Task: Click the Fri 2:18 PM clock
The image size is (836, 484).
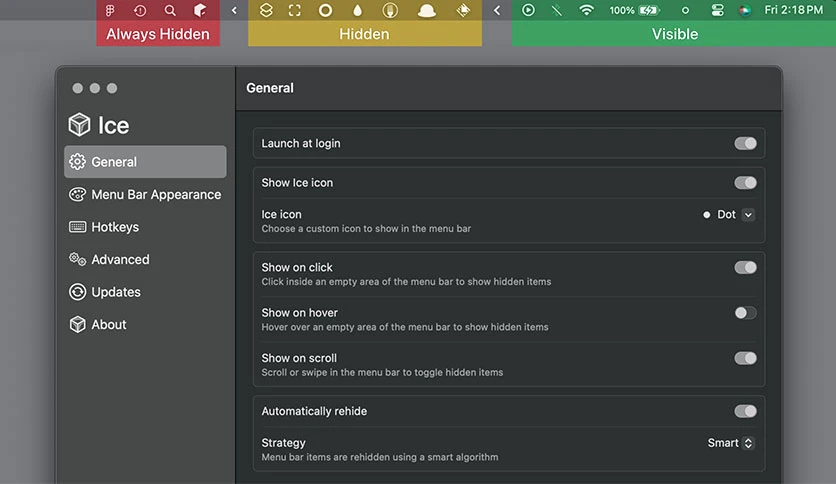Action: click(793, 10)
